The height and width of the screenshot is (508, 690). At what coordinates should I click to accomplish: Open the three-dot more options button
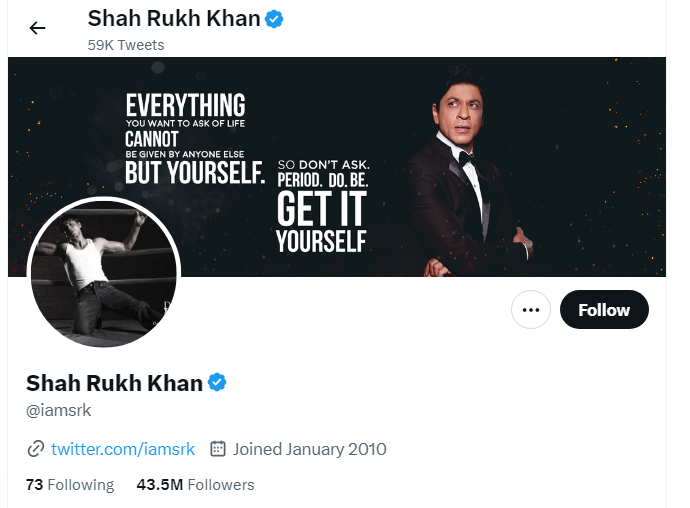click(x=531, y=310)
